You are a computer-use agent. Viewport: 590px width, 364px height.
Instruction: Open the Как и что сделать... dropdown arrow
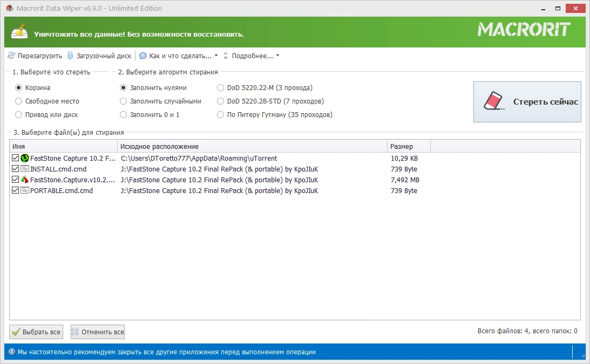(216, 56)
